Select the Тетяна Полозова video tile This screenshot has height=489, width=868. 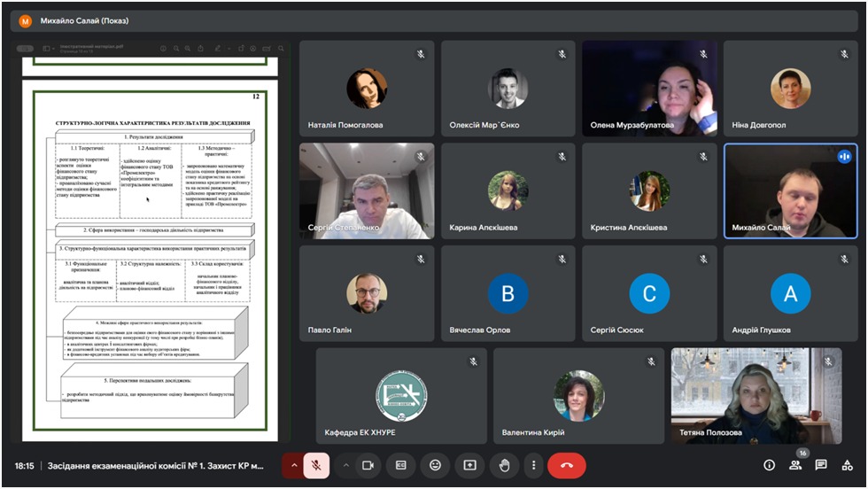(x=756, y=395)
